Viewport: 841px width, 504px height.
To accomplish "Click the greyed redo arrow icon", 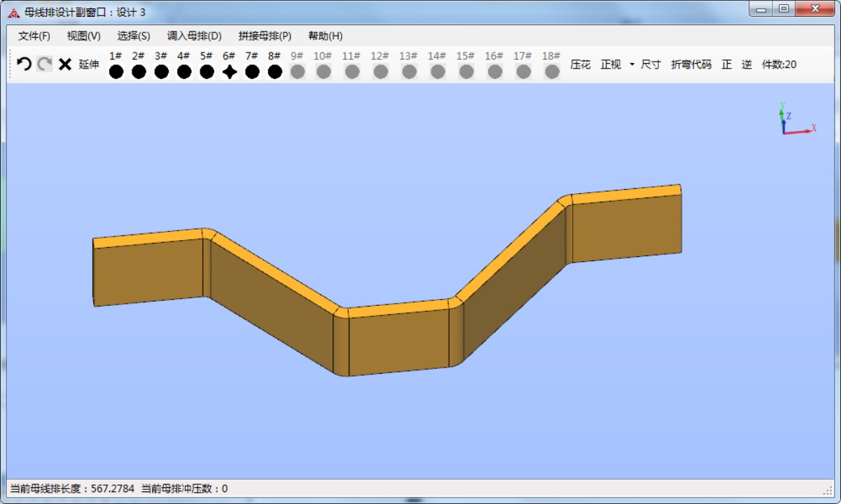I will (x=45, y=64).
